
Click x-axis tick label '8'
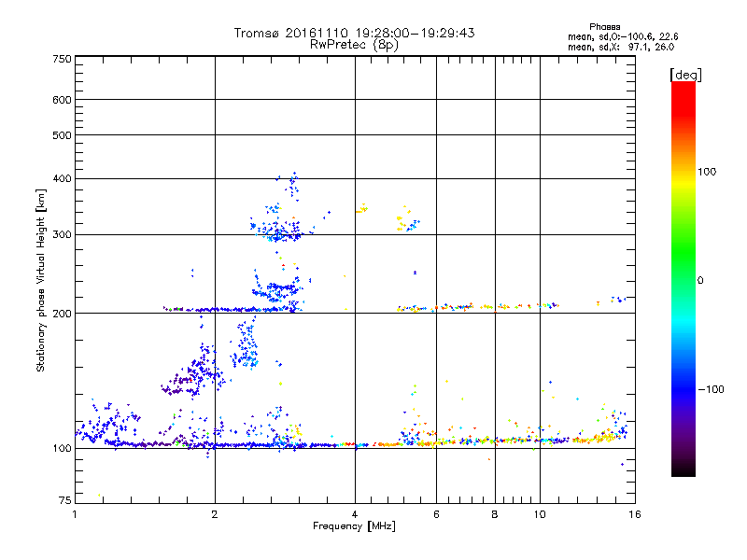tap(495, 514)
